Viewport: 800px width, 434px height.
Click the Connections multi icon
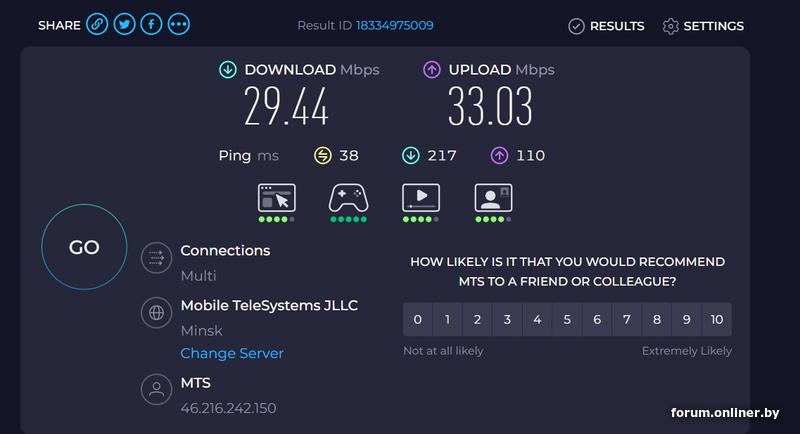(156, 258)
